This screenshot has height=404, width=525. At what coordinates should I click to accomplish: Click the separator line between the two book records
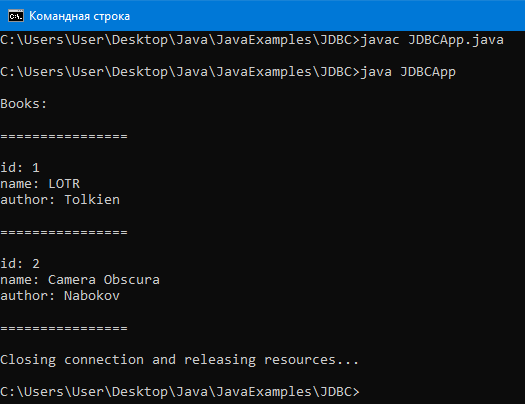64,232
